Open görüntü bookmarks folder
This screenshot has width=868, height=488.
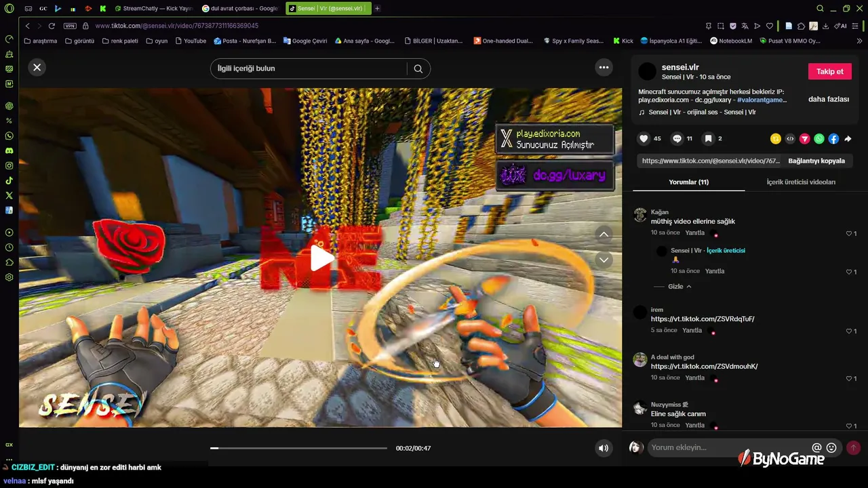(79, 41)
